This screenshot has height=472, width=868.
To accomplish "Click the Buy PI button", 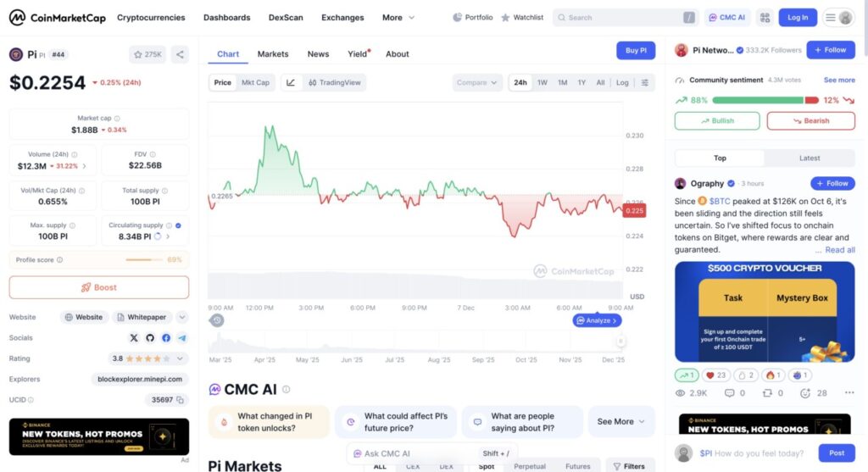I will click(636, 51).
